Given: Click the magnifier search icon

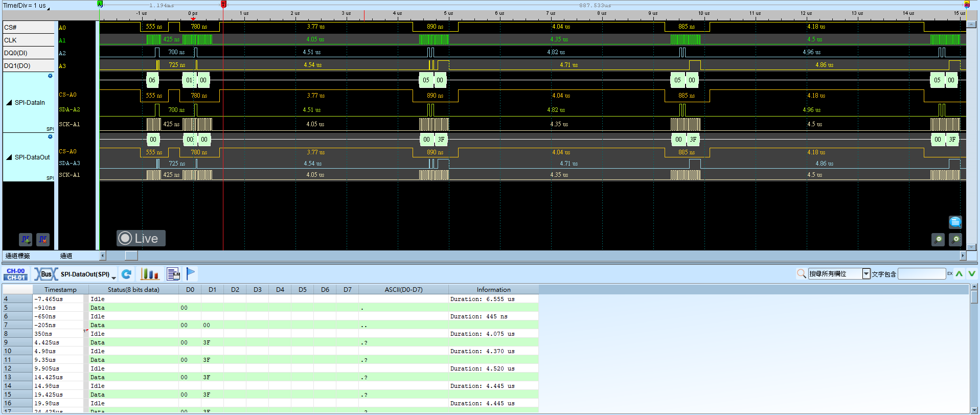Looking at the screenshot, I should pyautogui.click(x=801, y=274).
